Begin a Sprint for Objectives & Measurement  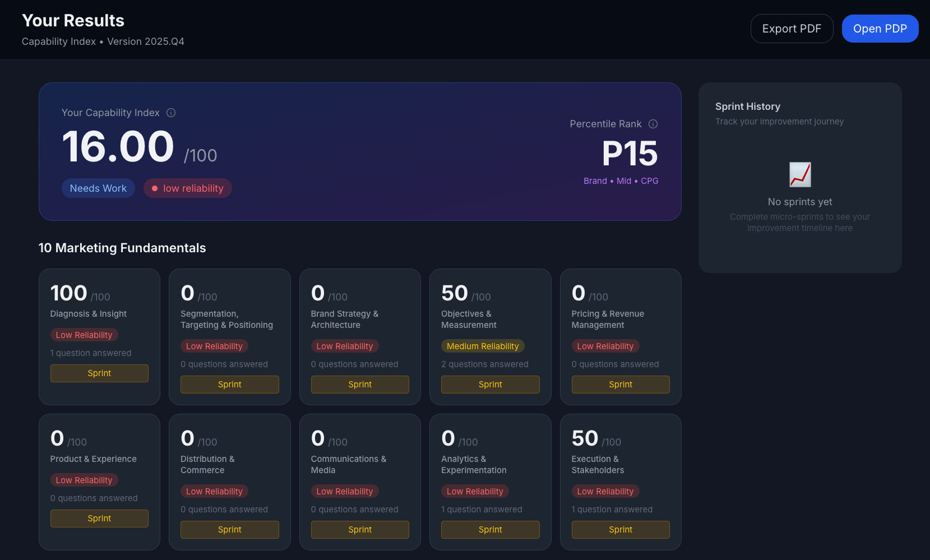point(490,384)
